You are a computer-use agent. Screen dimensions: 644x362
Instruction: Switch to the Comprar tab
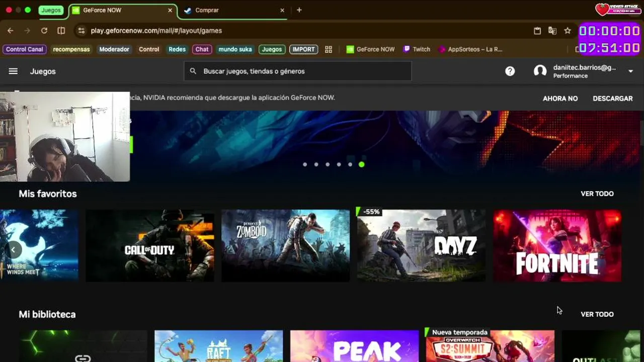[234, 10]
